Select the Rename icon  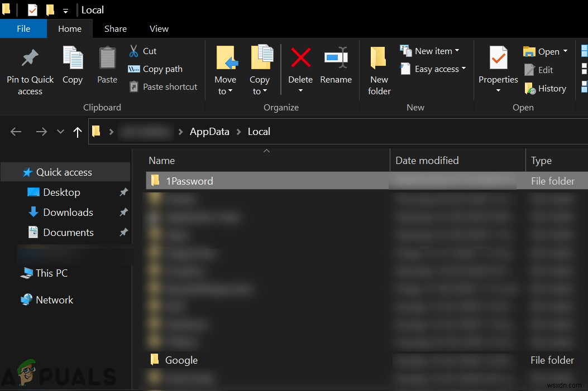[x=336, y=67]
